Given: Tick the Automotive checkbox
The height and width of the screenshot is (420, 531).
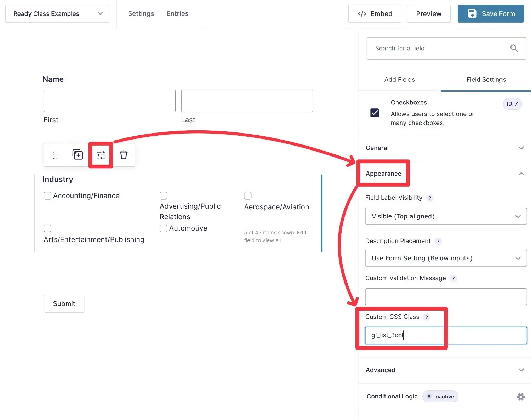Looking at the screenshot, I should [x=163, y=228].
